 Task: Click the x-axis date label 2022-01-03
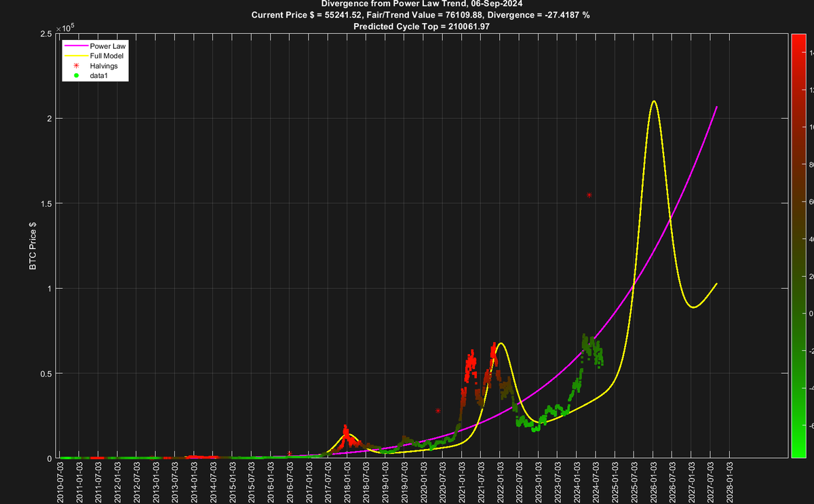tap(500, 482)
